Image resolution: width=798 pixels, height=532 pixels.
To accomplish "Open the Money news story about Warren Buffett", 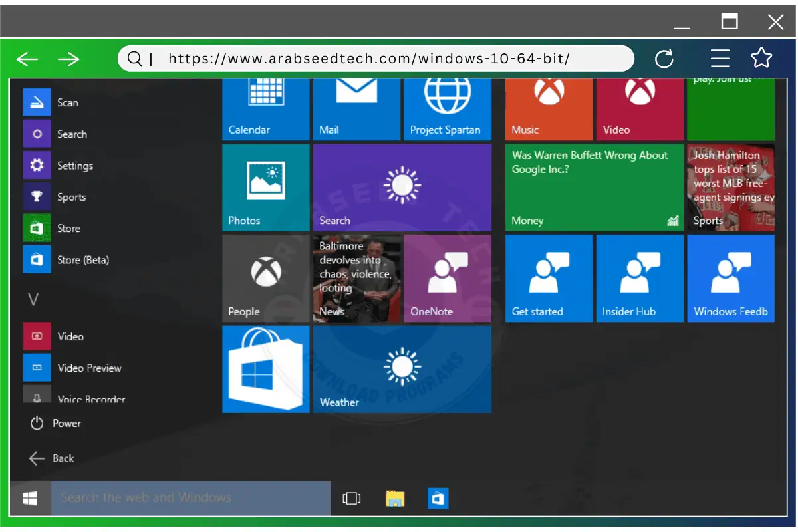I will pyautogui.click(x=594, y=188).
